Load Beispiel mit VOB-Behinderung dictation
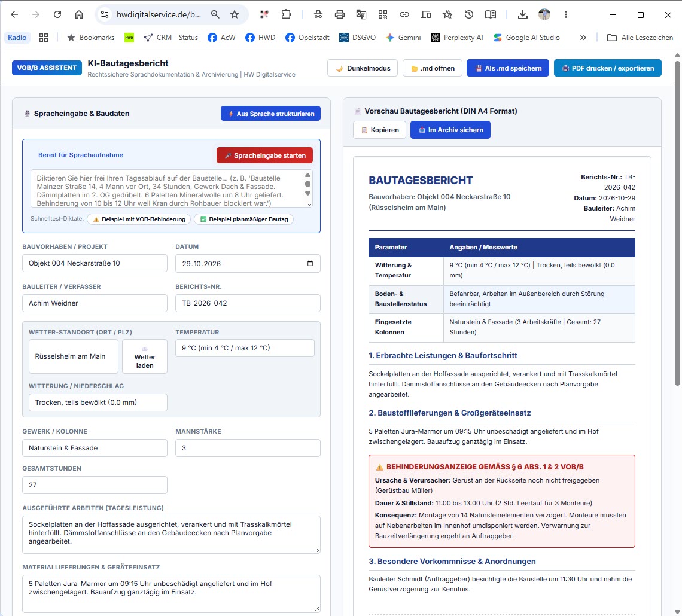The height and width of the screenshot is (616, 682). [139, 219]
